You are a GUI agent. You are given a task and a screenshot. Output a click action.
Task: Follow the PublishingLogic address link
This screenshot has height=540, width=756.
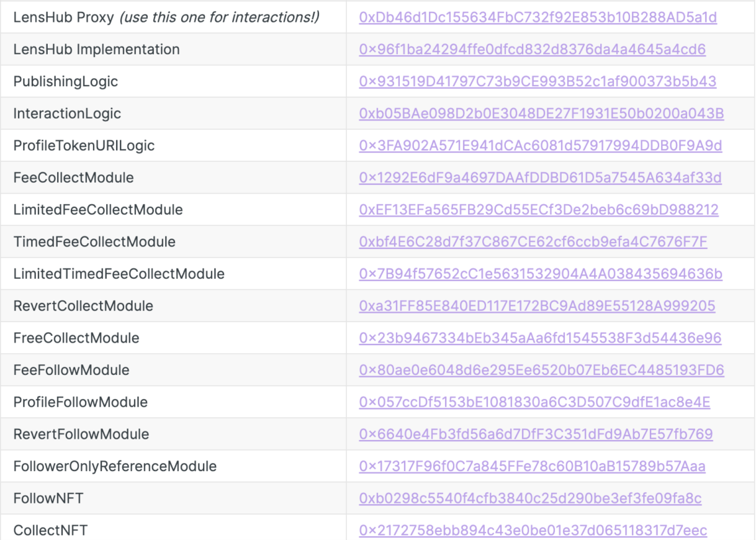tap(538, 81)
